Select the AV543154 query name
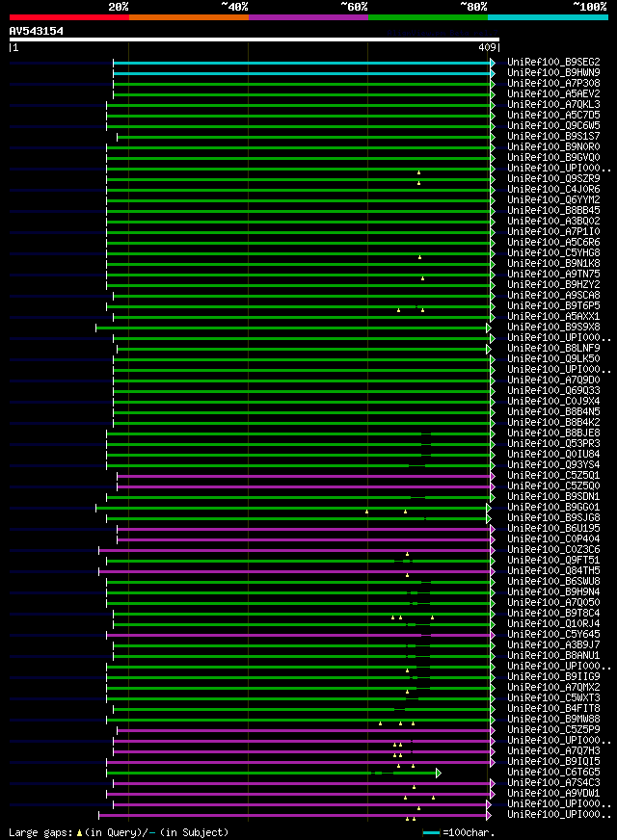The height and width of the screenshot is (840, 617). [36, 31]
